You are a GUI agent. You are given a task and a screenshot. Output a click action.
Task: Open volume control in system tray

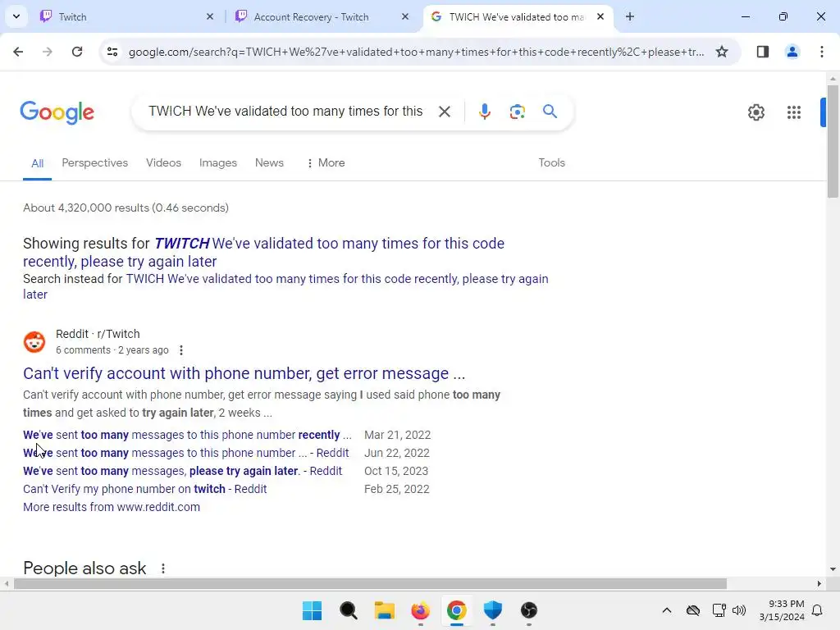coord(739,610)
